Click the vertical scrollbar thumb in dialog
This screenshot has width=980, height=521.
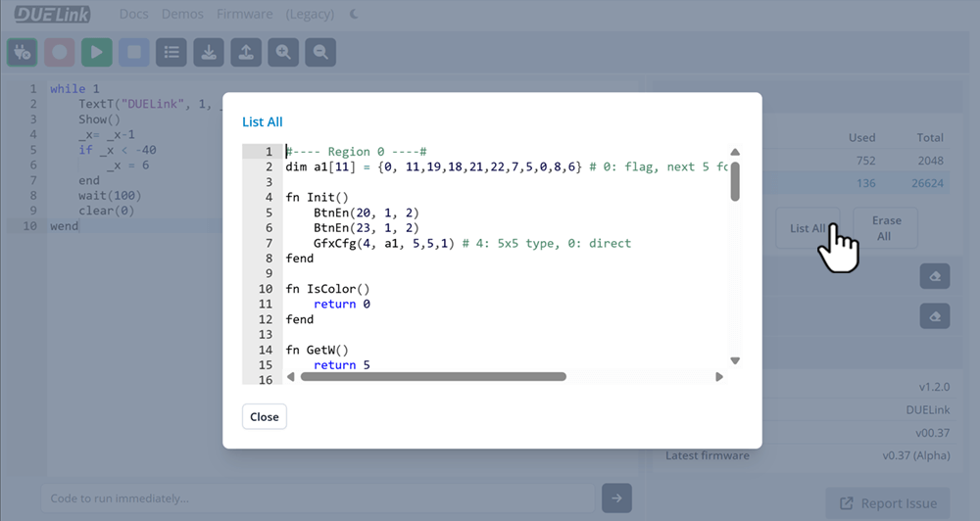tap(735, 181)
